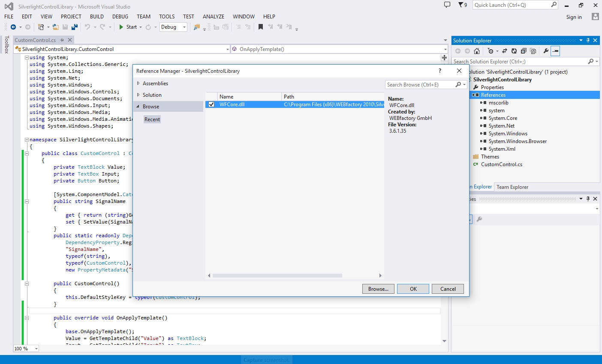
Task: Open the BUILD menu
Action: coord(96,16)
